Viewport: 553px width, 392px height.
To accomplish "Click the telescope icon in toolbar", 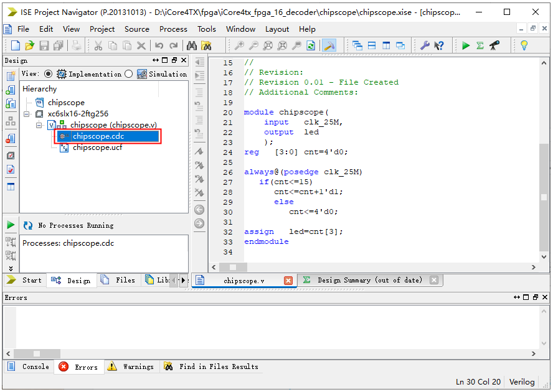I will point(494,45).
